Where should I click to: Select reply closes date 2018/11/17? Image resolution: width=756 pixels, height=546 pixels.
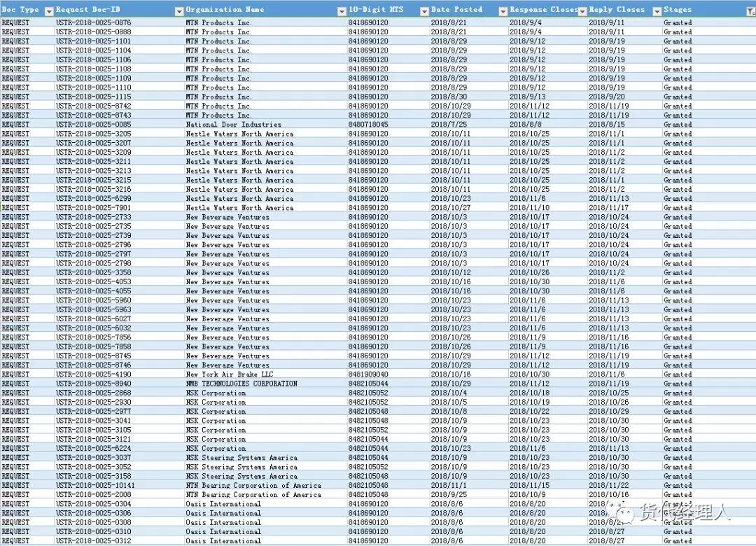pos(608,207)
